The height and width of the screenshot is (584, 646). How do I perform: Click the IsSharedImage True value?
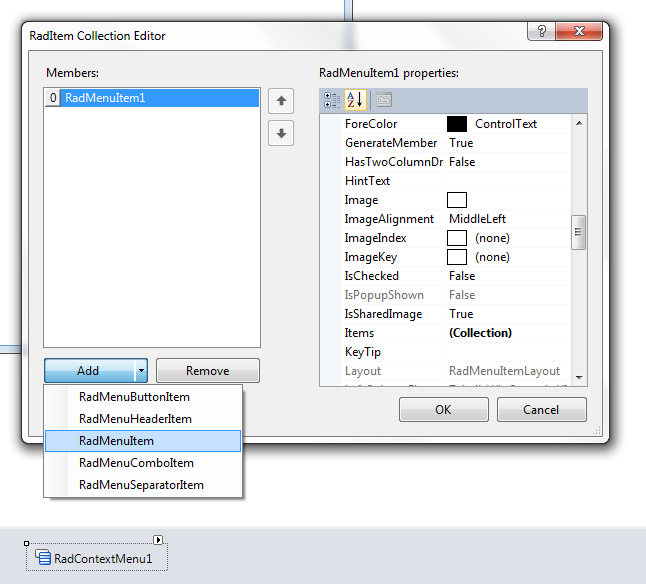pyautogui.click(x=461, y=314)
